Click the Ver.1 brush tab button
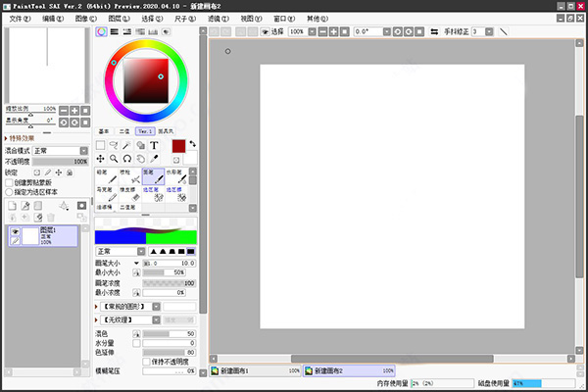Screen dimensions: 588x392 145,130
